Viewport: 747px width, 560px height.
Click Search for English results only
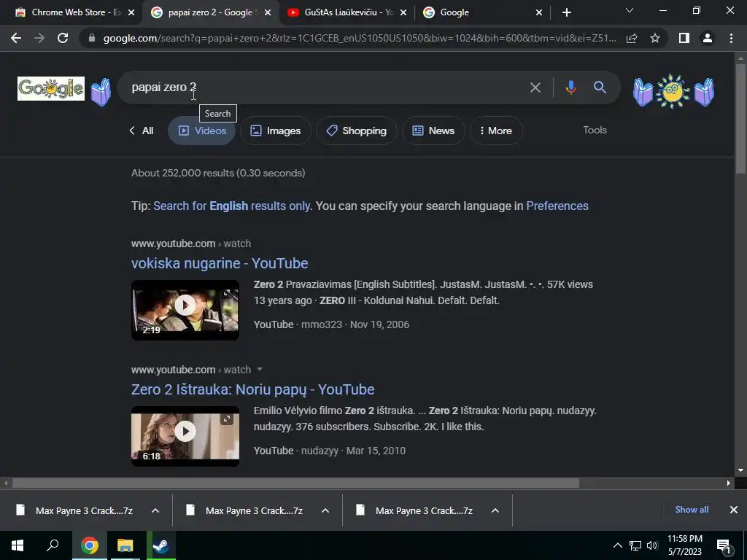coord(231,206)
